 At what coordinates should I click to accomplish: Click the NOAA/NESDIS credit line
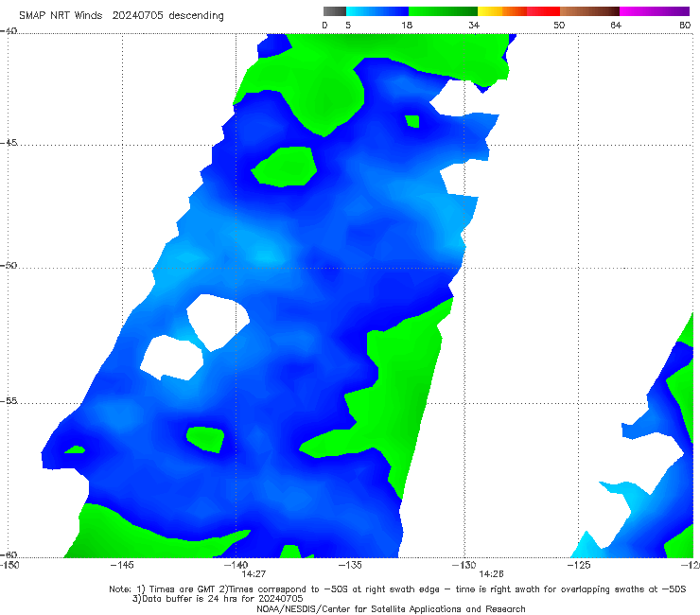(391, 609)
